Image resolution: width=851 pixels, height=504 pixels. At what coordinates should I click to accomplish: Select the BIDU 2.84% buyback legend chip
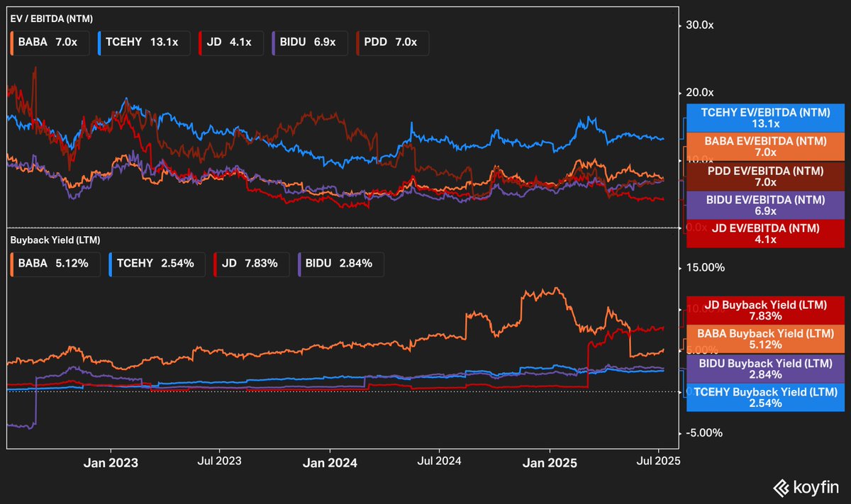click(340, 264)
